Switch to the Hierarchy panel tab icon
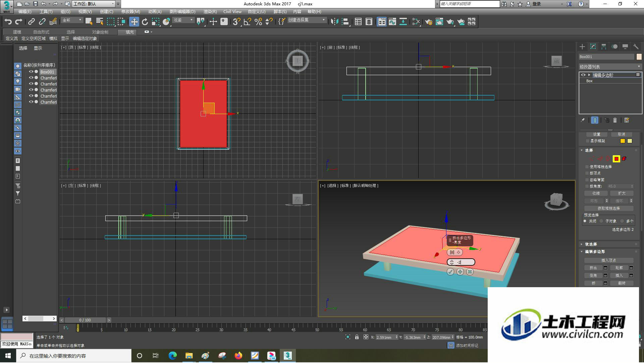This screenshot has width=644, height=363. click(604, 47)
